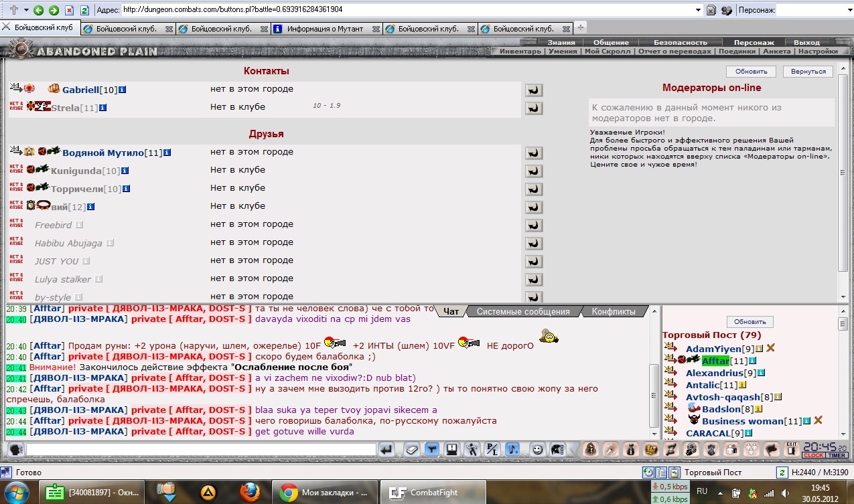The height and width of the screenshot is (504, 854).
Task: Switch to the Информация о Мутант browser tab
Action: pyautogui.click(x=326, y=29)
